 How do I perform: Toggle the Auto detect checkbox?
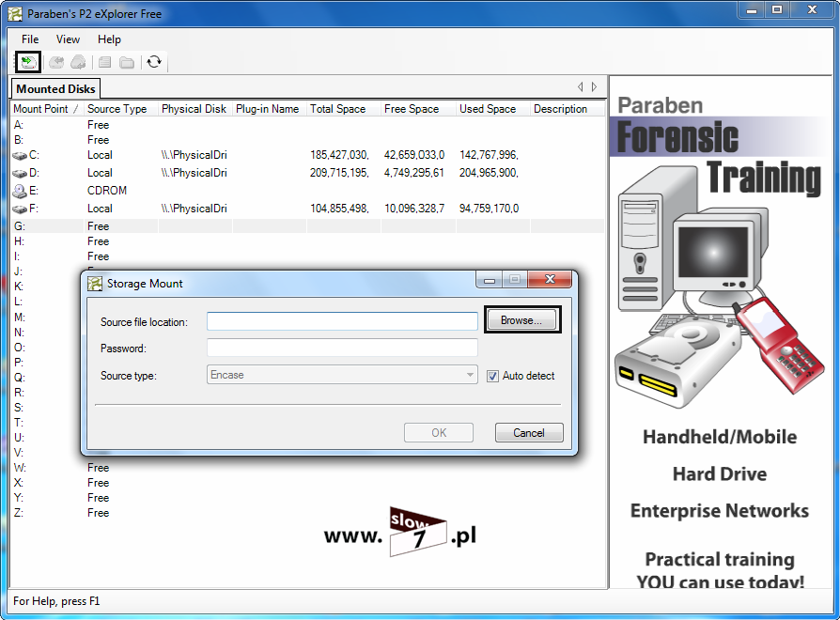(x=492, y=376)
